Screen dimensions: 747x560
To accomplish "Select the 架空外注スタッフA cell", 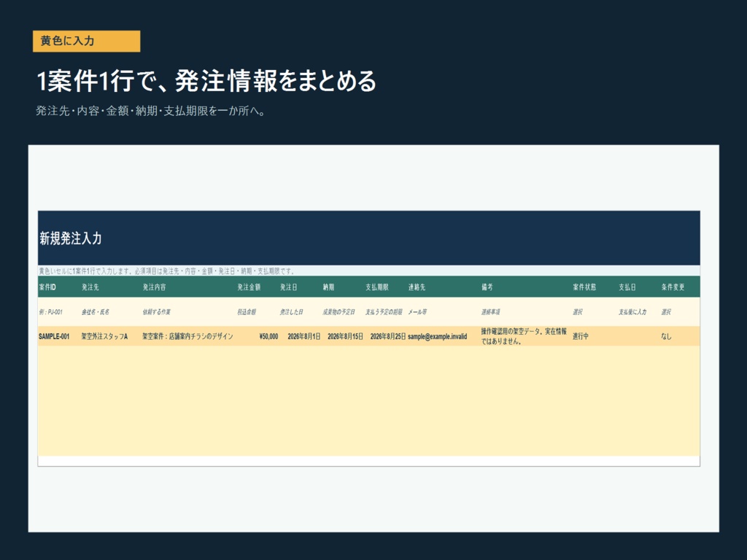I will [x=104, y=336].
